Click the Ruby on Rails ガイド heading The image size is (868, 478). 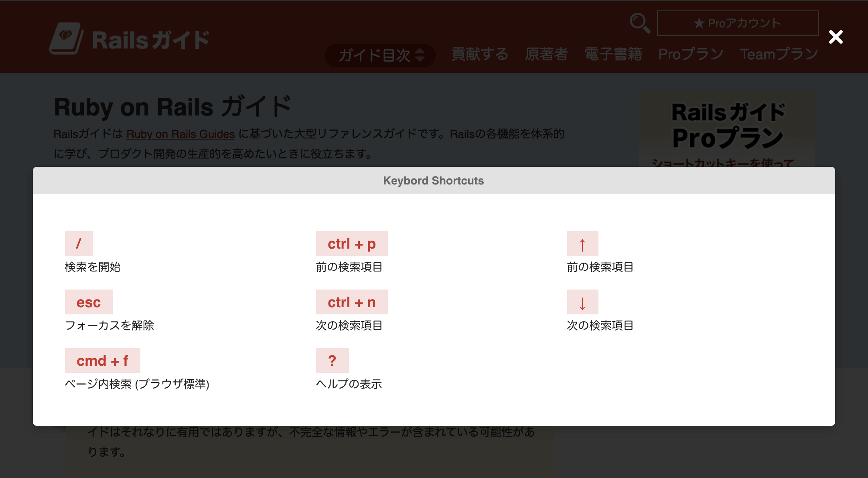173,107
